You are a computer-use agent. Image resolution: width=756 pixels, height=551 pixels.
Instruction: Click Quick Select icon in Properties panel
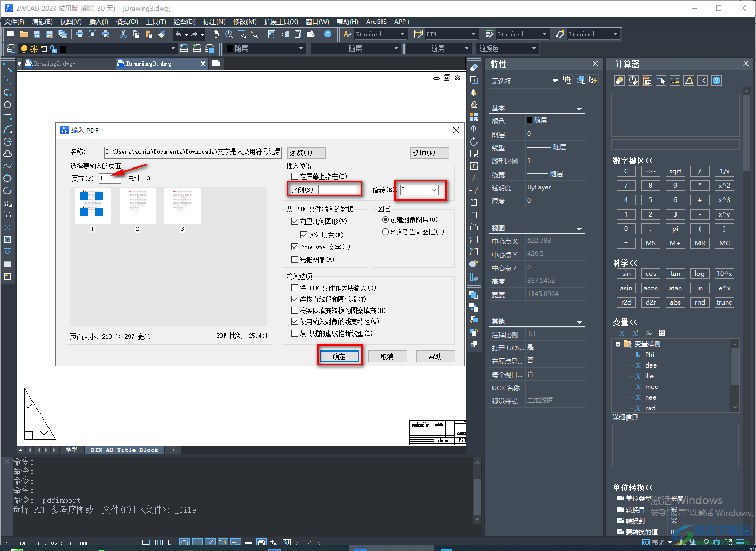(593, 81)
